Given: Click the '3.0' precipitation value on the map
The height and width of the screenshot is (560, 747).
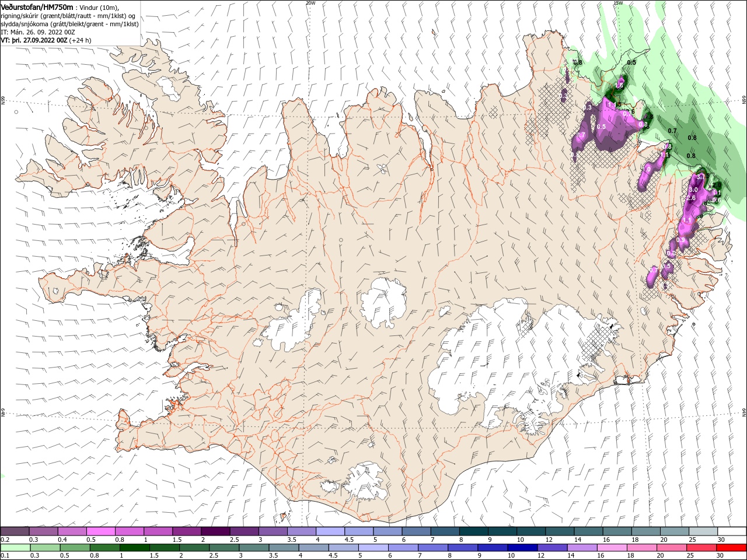Looking at the screenshot, I should [x=693, y=190].
